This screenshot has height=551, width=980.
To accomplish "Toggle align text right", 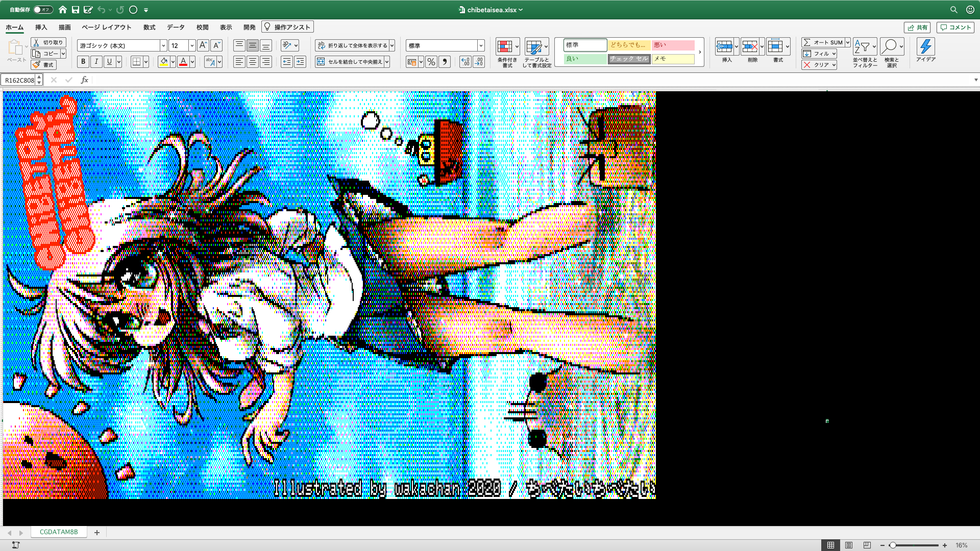I will (x=266, y=62).
